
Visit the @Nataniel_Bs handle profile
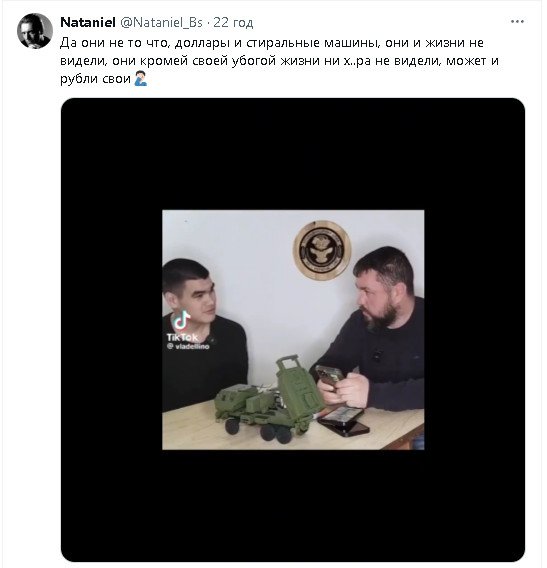click(x=161, y=22)
